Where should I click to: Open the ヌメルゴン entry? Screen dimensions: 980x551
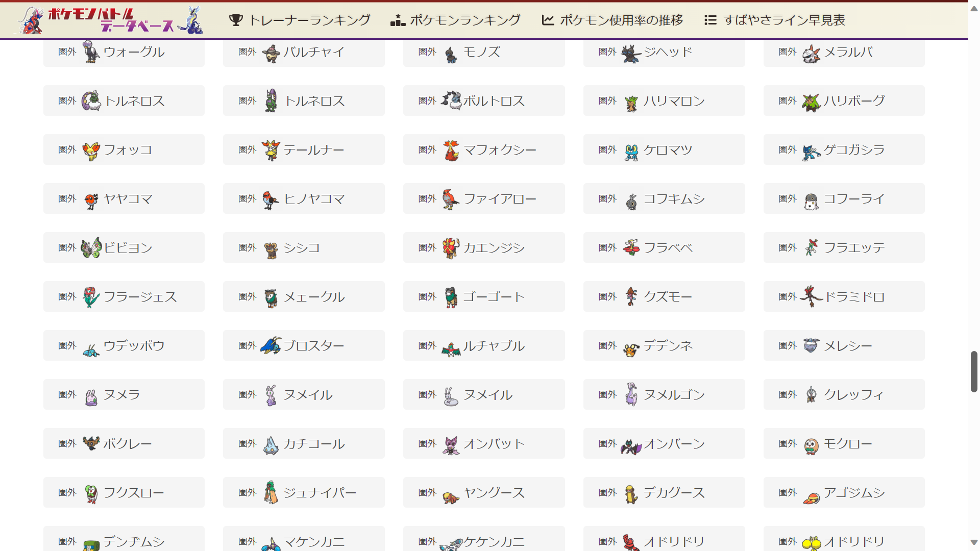[x=664, y=394]
